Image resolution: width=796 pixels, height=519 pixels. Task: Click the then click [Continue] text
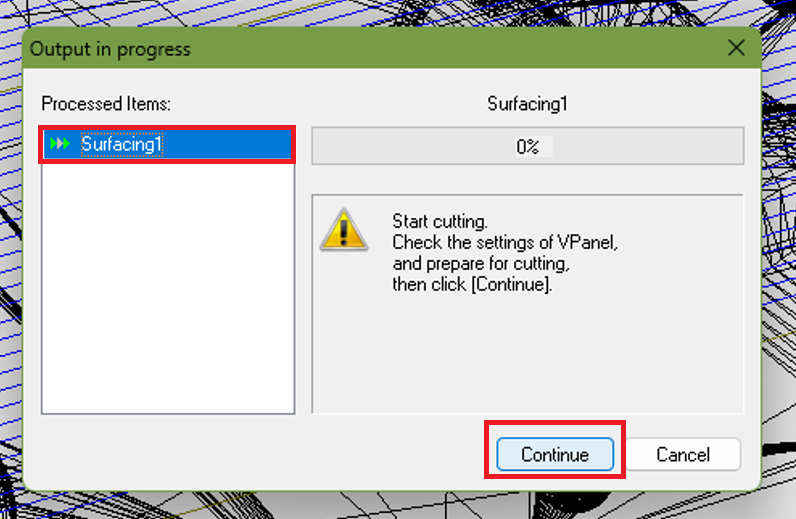pos(472,284)
